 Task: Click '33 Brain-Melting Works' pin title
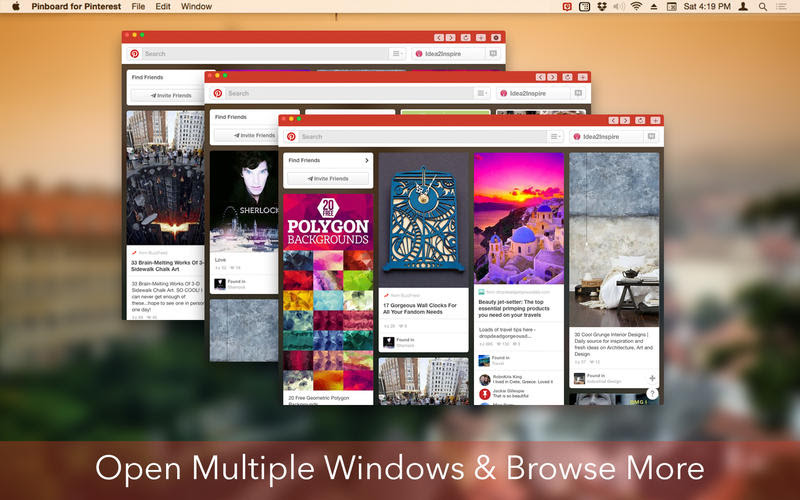coord(167,266)
